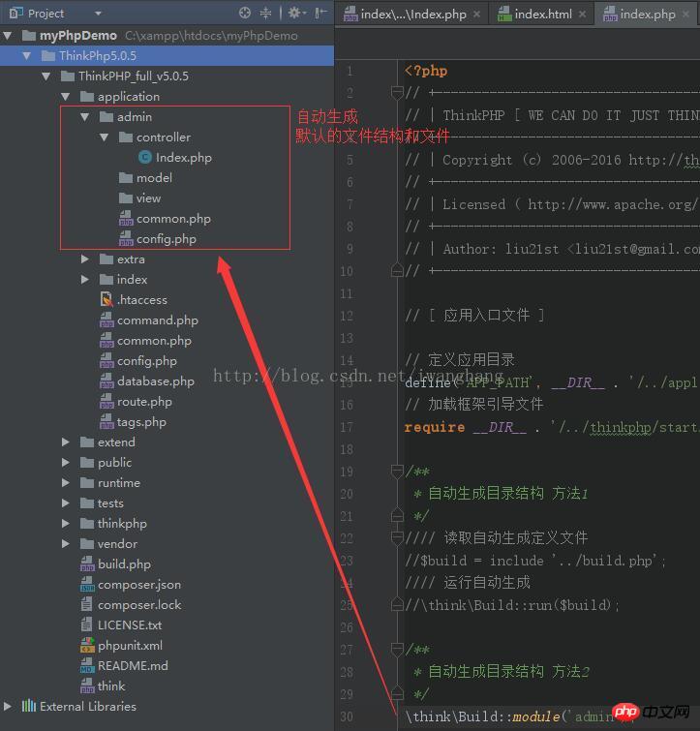Open the Project view dropdown

(x=98, y=14)
